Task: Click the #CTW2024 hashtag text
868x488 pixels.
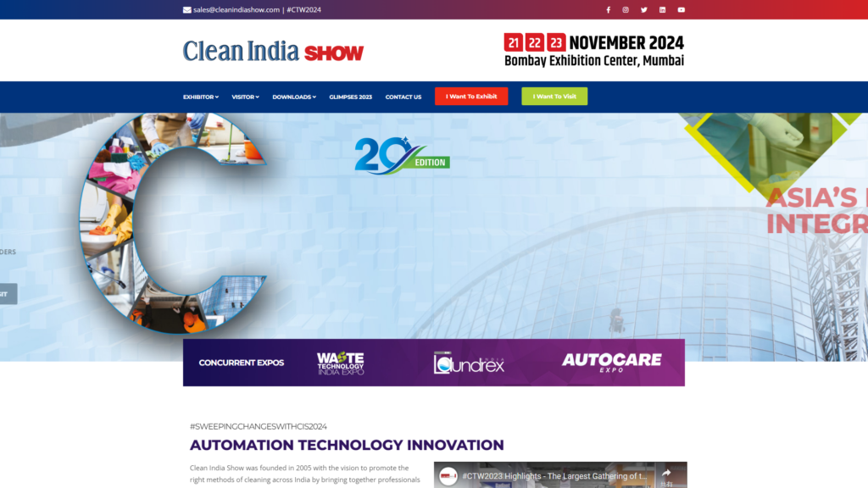Action: coord(304,9)
